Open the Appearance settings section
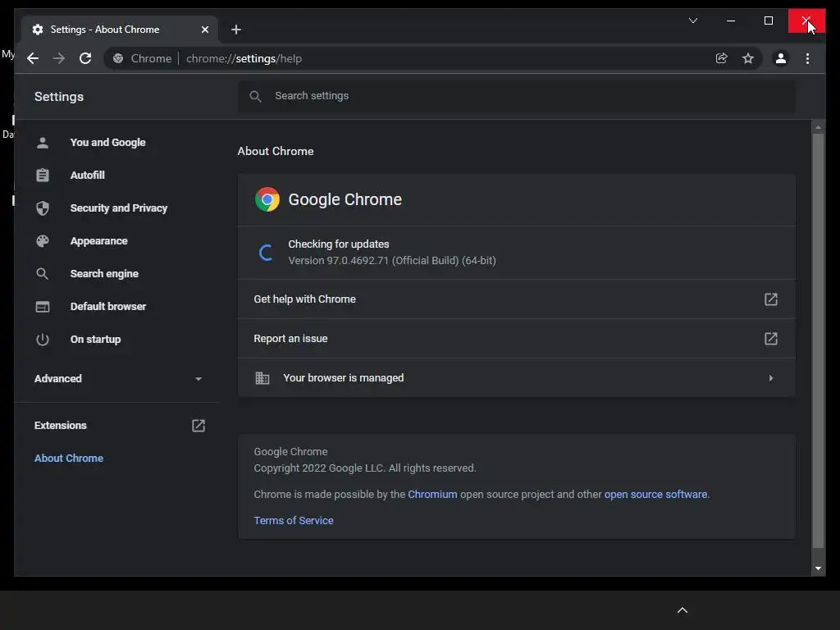This screenshot has height=630, width=840. 98,241
